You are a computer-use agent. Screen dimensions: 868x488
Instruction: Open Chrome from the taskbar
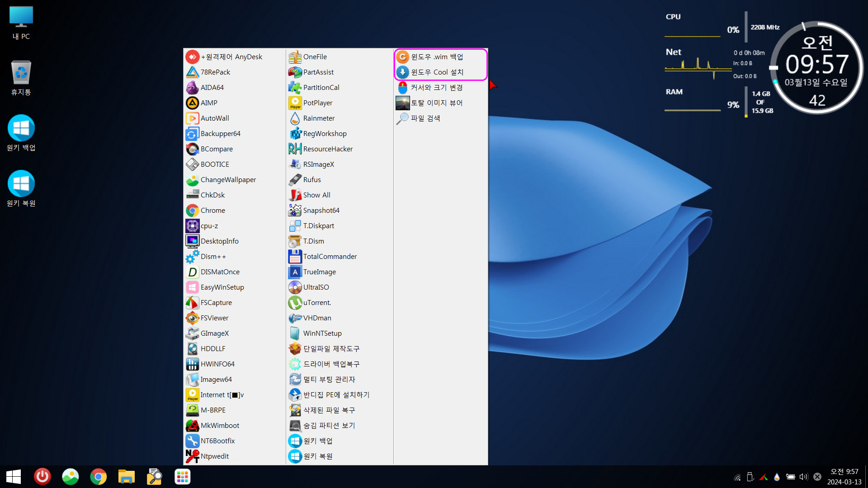[x=99, y=477]
